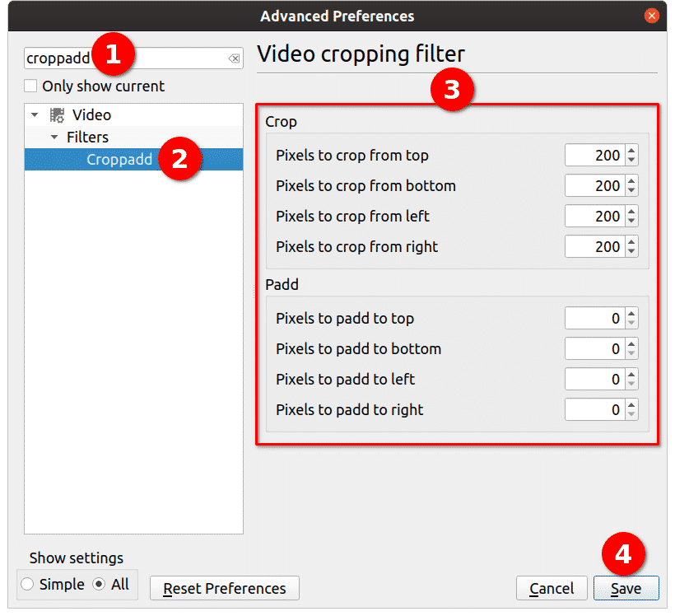
Task: Select the Croppadd item in the tree
Action: tap(119, 160)
